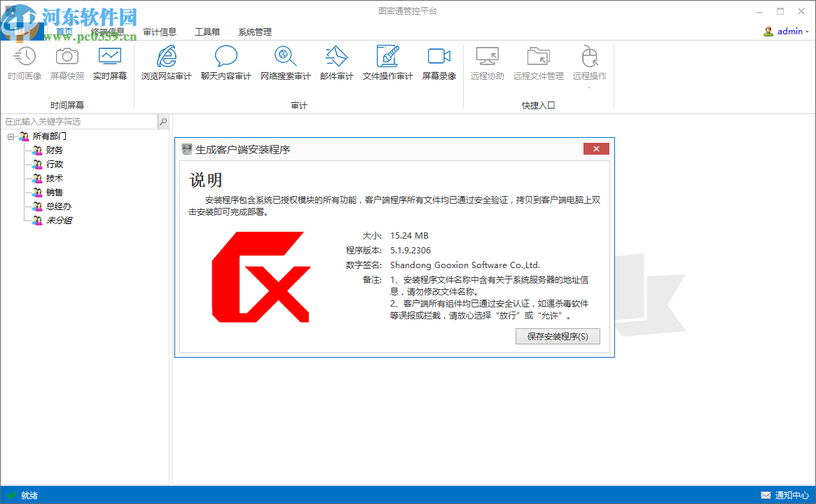Switch to the 系统管理 tab
Image resolution: width=816 pixels, height=504 pixels.
(255, 31)
